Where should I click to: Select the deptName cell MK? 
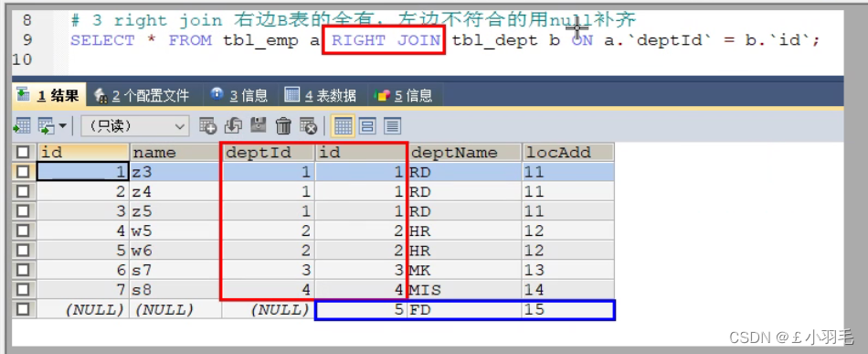(x=464, y=271)
